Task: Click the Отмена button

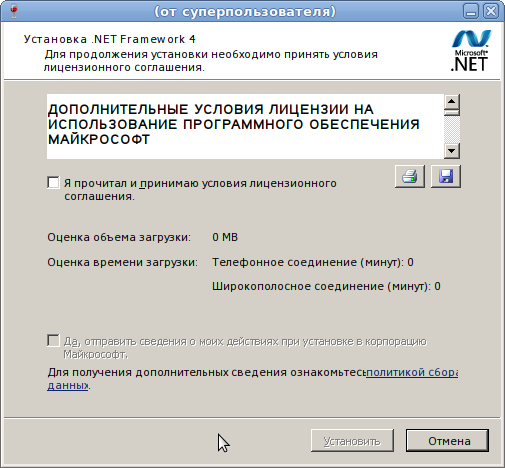Action: point(447,441)
